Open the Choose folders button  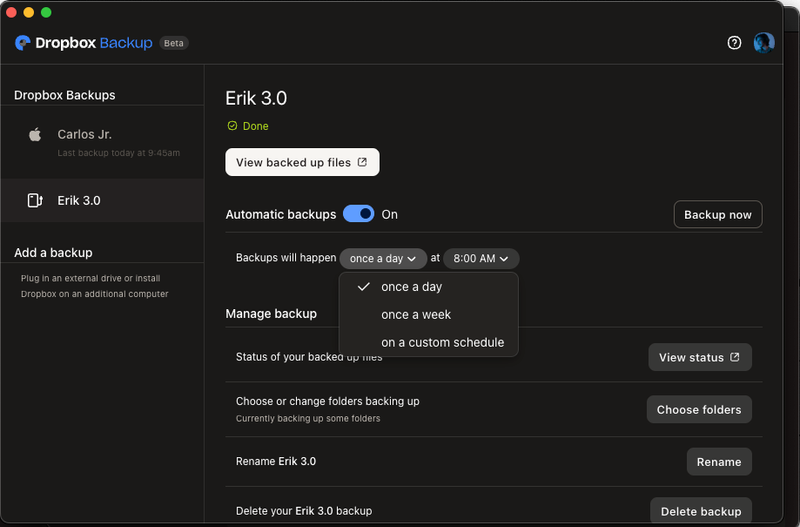click(x=699, y=409)
